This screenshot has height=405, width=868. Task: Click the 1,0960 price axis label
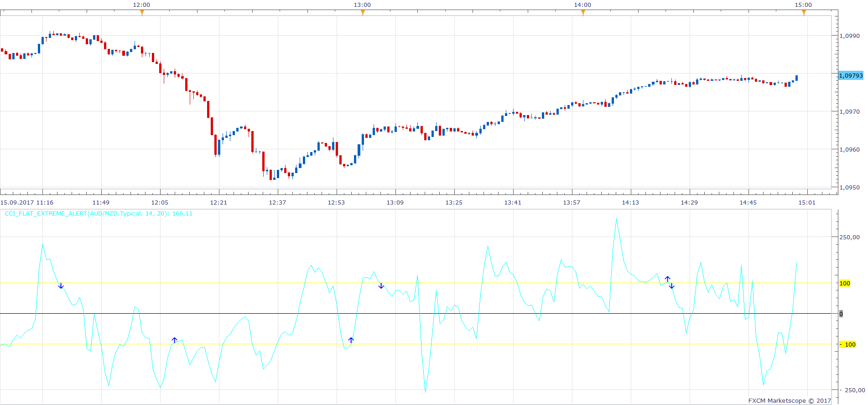pos(850,149)
